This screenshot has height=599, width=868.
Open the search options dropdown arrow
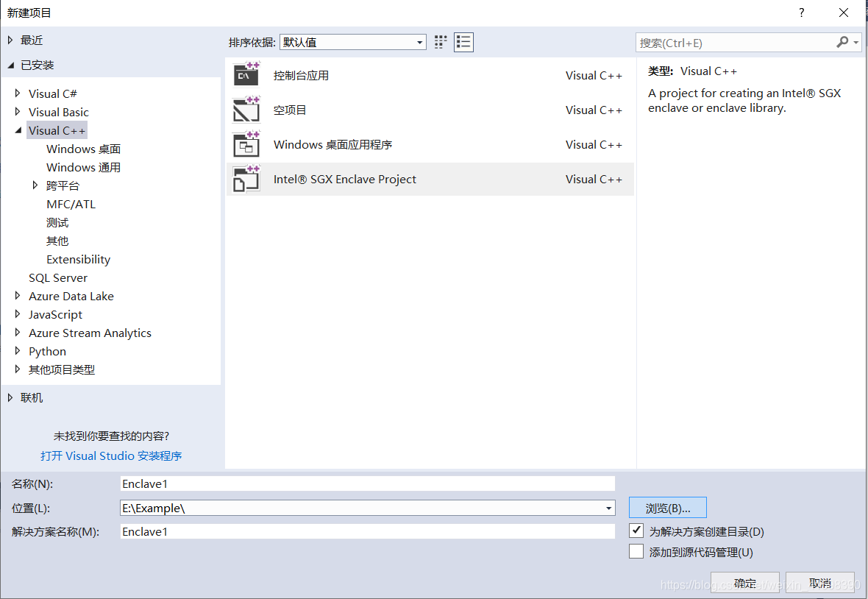(x=856, y=42)
